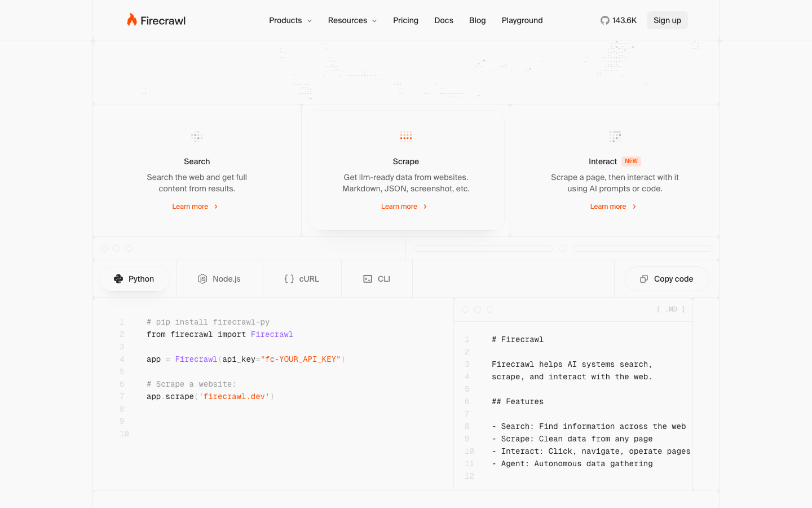Screen dimensions: 812x508
Task: Switch to the CLI code tab
Action: click(x=377, y=279)
